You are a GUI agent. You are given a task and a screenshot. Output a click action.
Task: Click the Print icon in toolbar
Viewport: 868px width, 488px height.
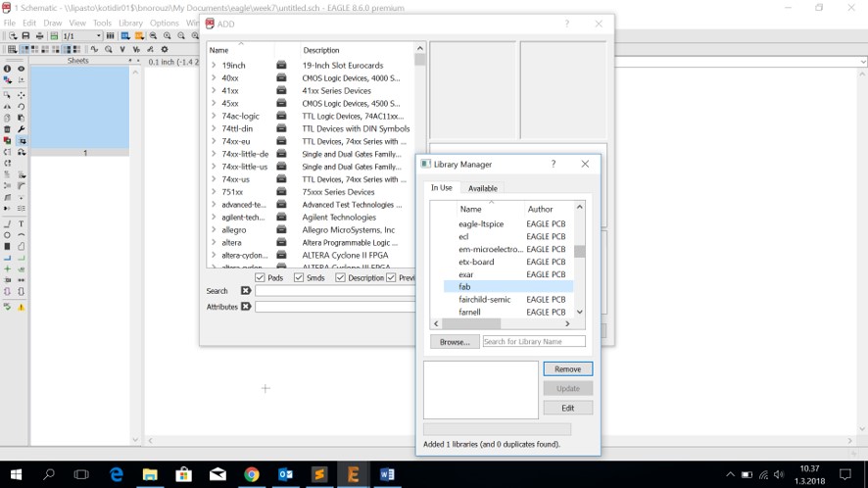pyautogui.click(x=39, y=36)
